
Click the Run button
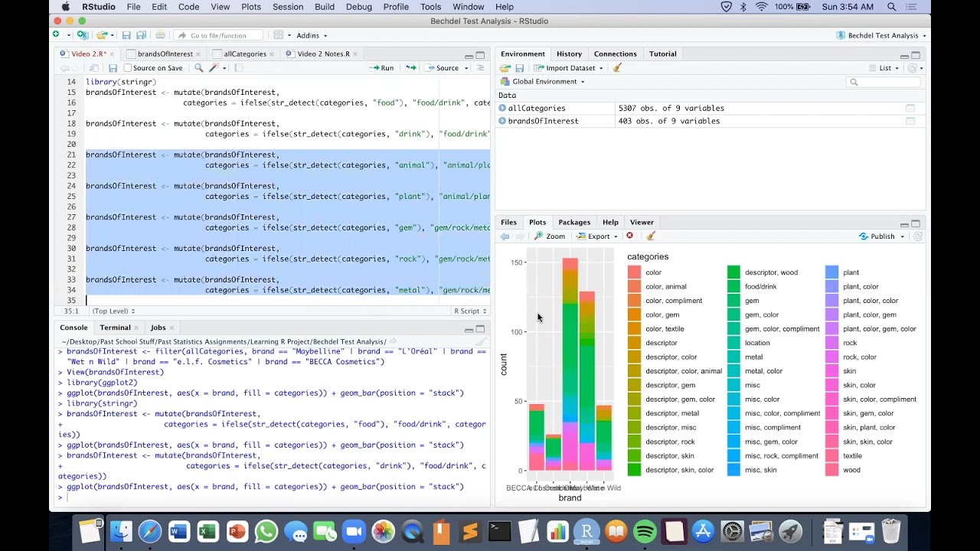(x=381, y=68)
